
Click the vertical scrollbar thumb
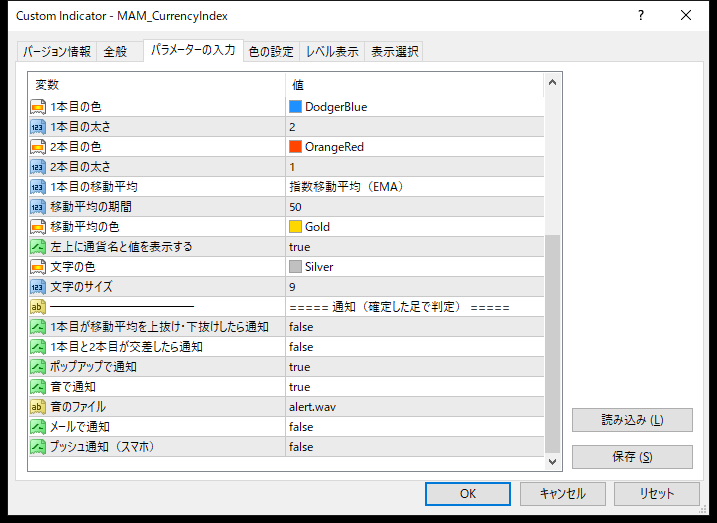point(552,344)
